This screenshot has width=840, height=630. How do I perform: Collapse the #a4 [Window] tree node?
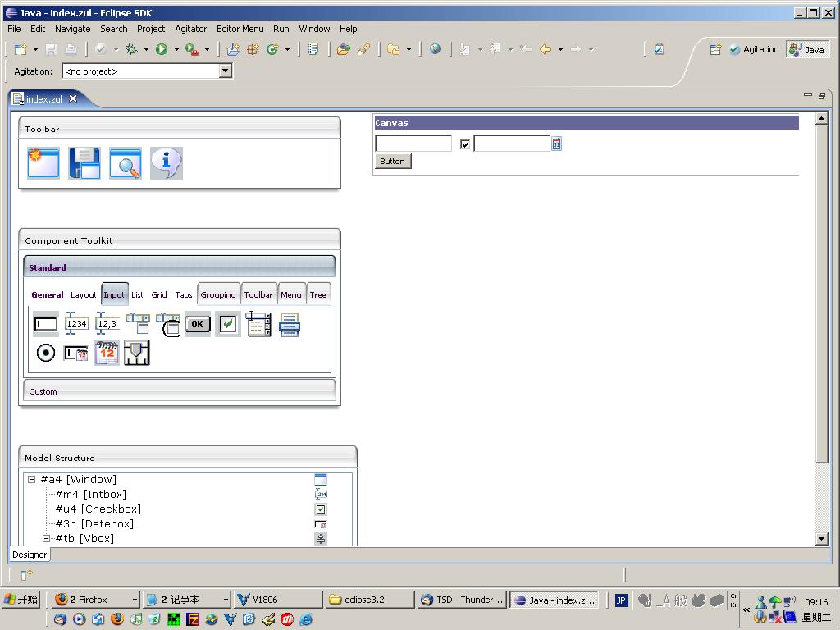coord(32,480)
